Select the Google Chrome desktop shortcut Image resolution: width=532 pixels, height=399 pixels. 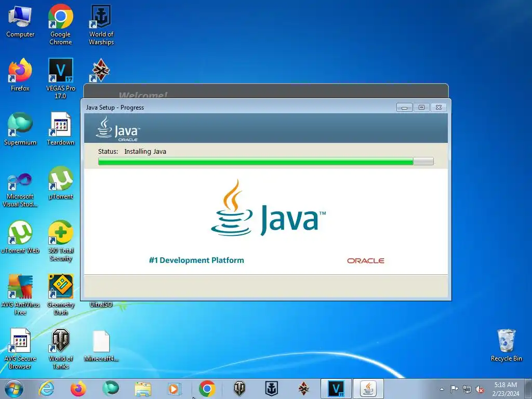coord(60,24)
